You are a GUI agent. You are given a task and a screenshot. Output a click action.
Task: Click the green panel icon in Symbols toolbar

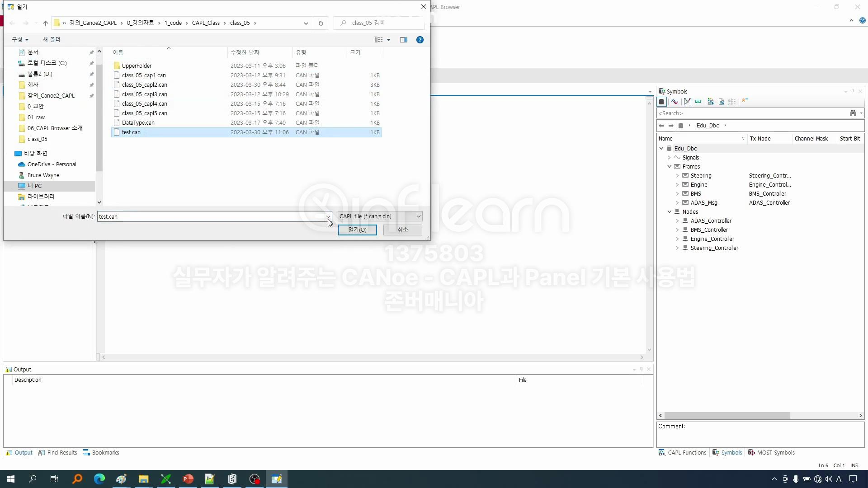pos(698,102)
